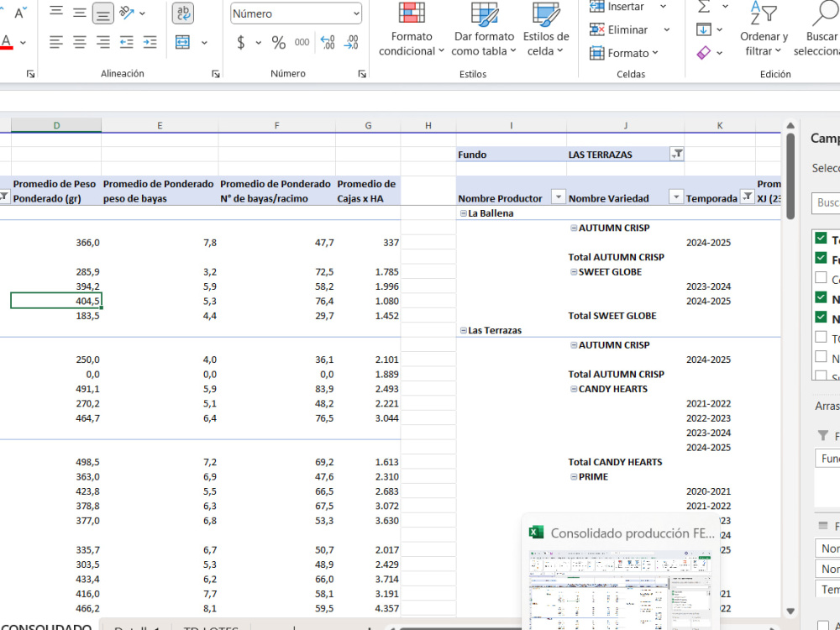
Task: Click the merge and center icon
Action: click(182, 42)
